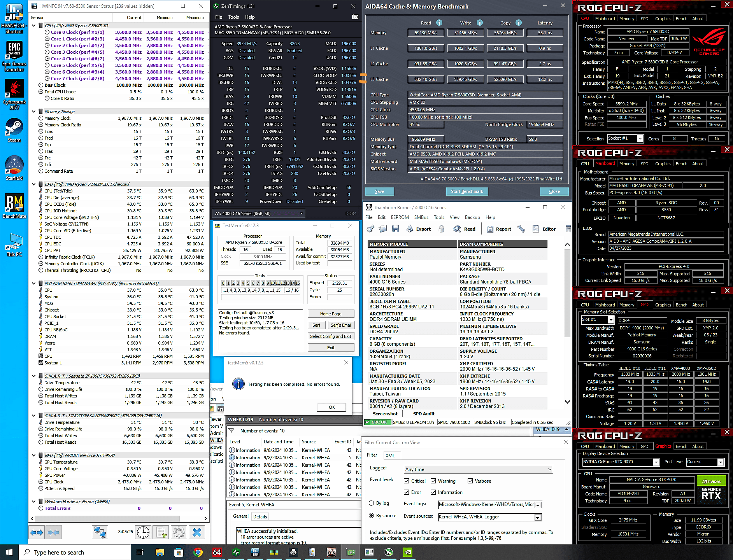Open Chrome from the taskbar

(x=198, y=552)
